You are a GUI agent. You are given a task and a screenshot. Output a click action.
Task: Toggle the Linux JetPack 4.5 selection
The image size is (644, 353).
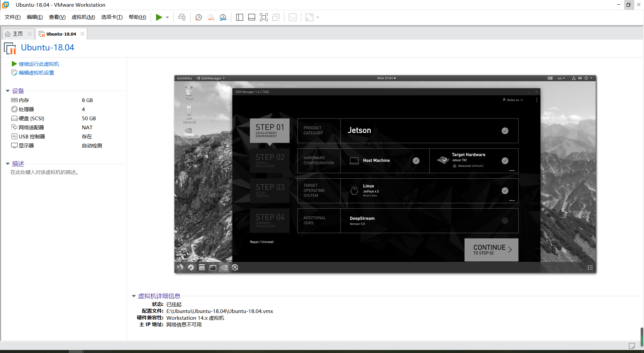[505, 190]
